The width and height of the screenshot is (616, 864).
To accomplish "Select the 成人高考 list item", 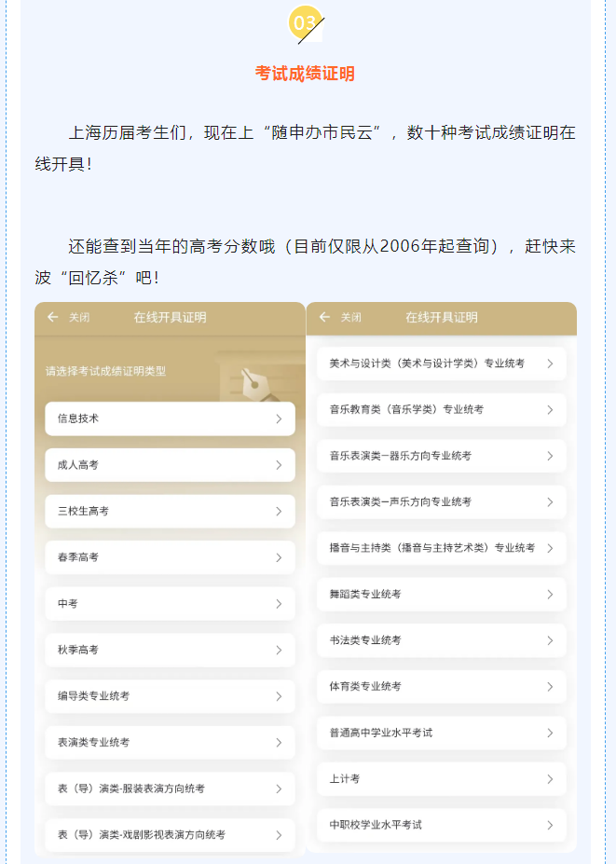I will click(x=170, y=465).
